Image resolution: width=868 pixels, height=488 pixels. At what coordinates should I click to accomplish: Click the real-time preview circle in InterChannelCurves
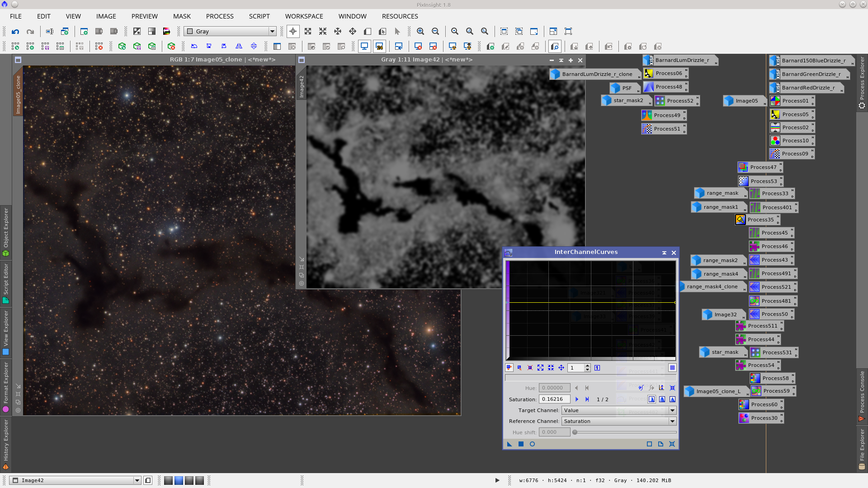pyautogui.click(x=532, y=444)
